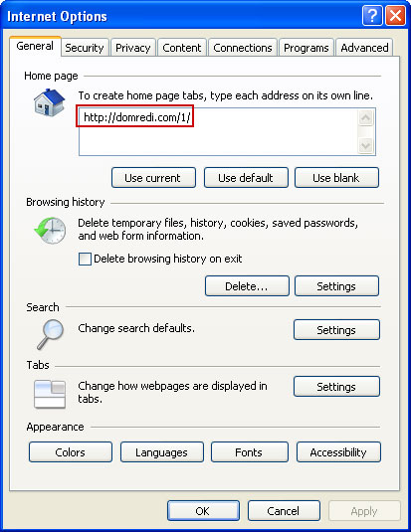Open the Colors appearance options
Screen dimensions: 411x532
click(71, 451)
